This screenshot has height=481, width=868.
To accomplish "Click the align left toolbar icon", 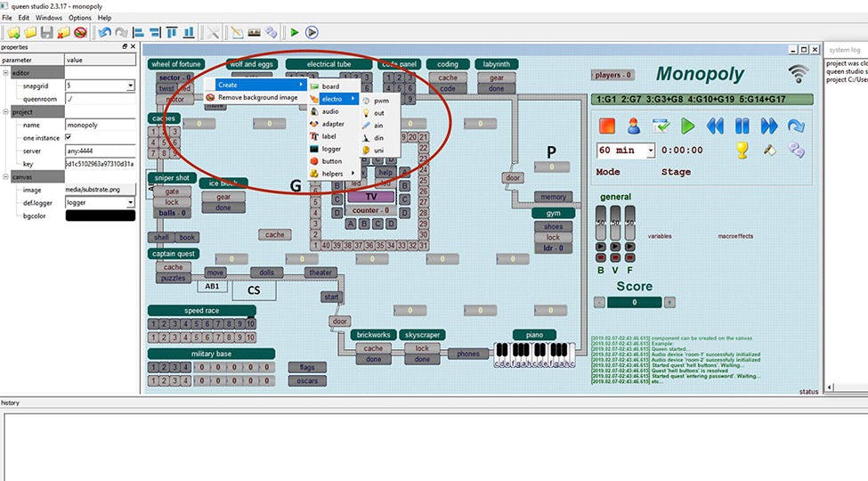I will [x=137, y=33].
